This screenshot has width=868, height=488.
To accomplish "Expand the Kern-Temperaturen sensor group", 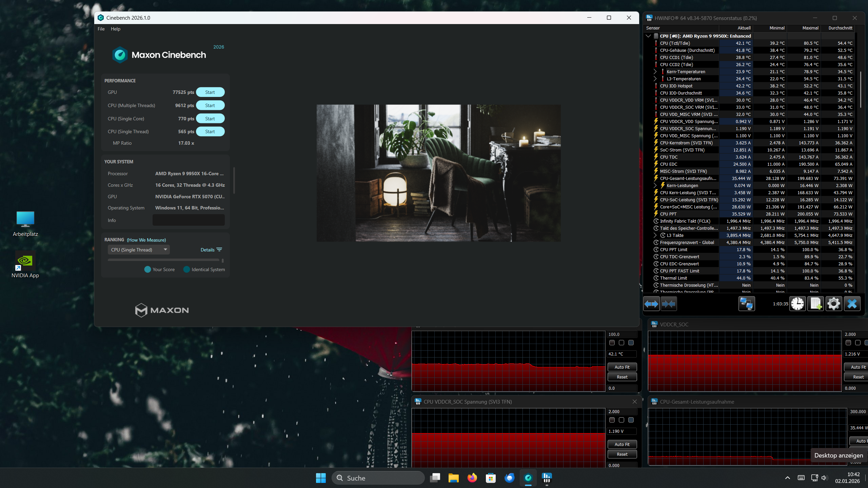I will [x=655, y=72].
